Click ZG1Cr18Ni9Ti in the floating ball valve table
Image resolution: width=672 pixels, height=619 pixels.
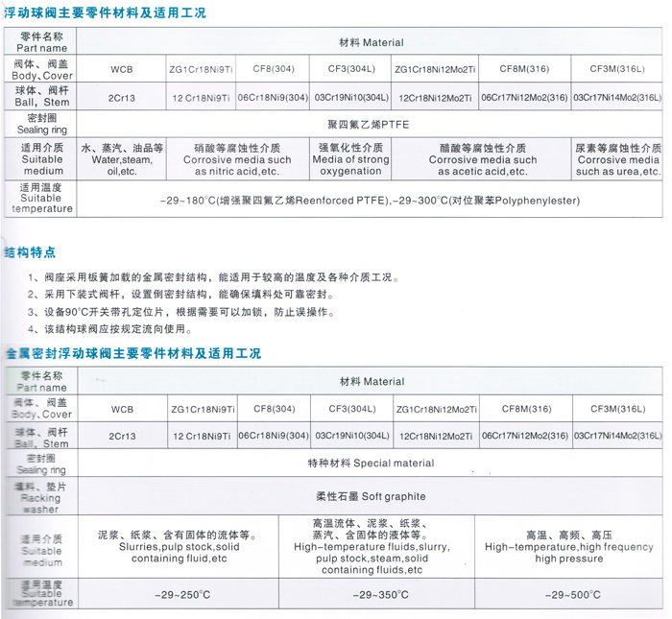click(x=201, y=69)
